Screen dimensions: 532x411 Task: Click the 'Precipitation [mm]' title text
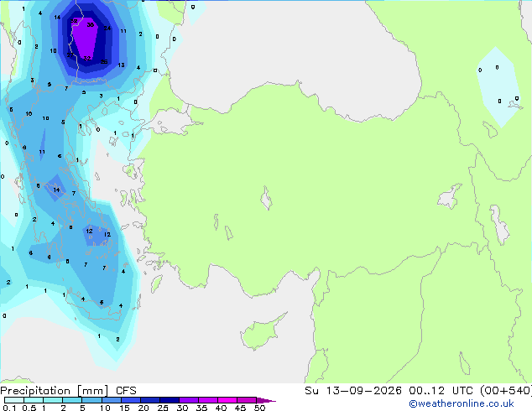coord(55,391)
